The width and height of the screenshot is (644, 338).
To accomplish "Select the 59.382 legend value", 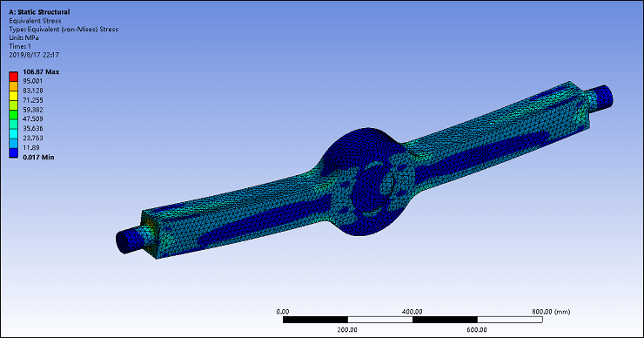I will (x=33, y=110).
